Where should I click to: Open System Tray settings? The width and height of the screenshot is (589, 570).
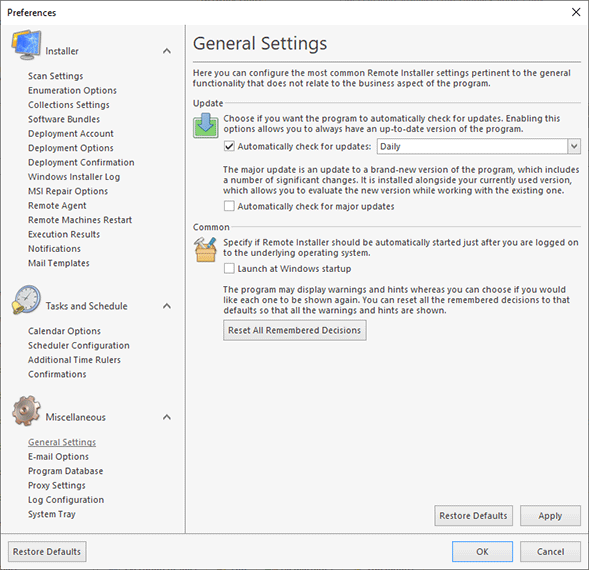click(x=52, y=514)
